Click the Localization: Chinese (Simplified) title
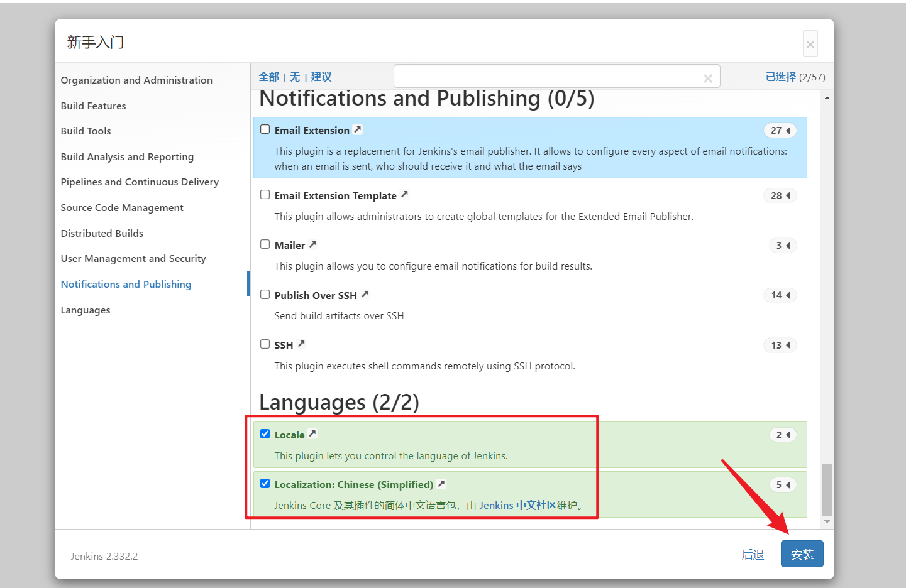The height and width of the screenshot is (588, 906). coord(354,484)
